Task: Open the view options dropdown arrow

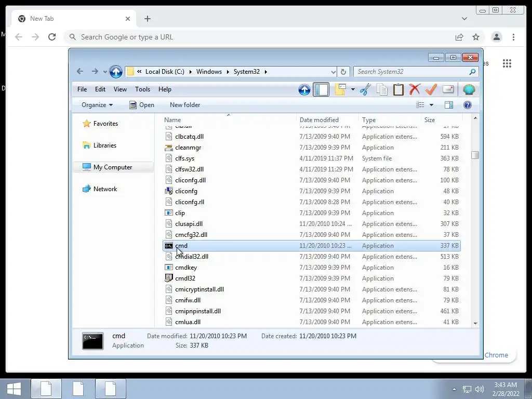Action: tap(432, 105)
